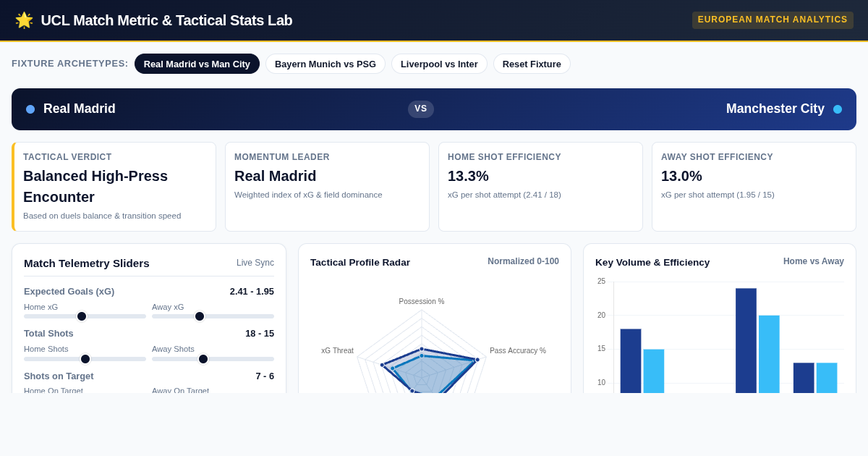868x456 pixels.
Task: Click the Tactical Profile Radar heading
Action: (x=360, y=262)
